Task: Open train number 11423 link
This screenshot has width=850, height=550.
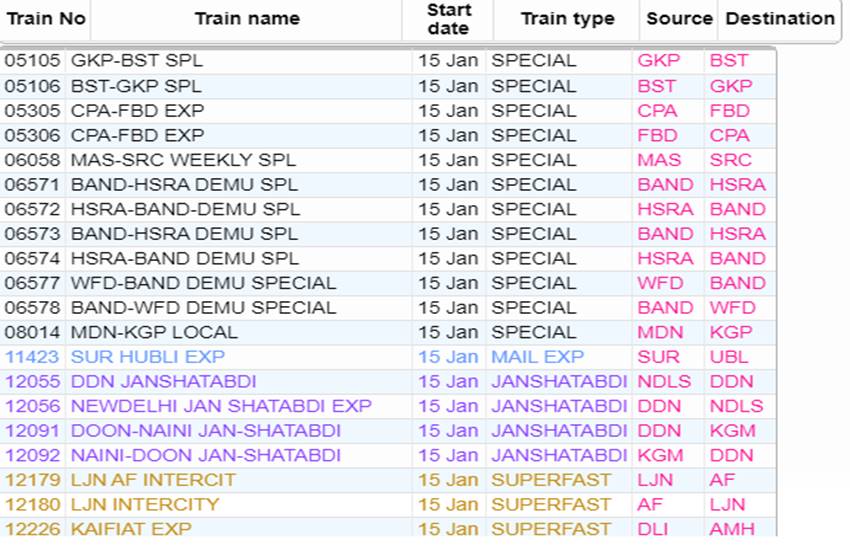Action: tap(32, 357)
